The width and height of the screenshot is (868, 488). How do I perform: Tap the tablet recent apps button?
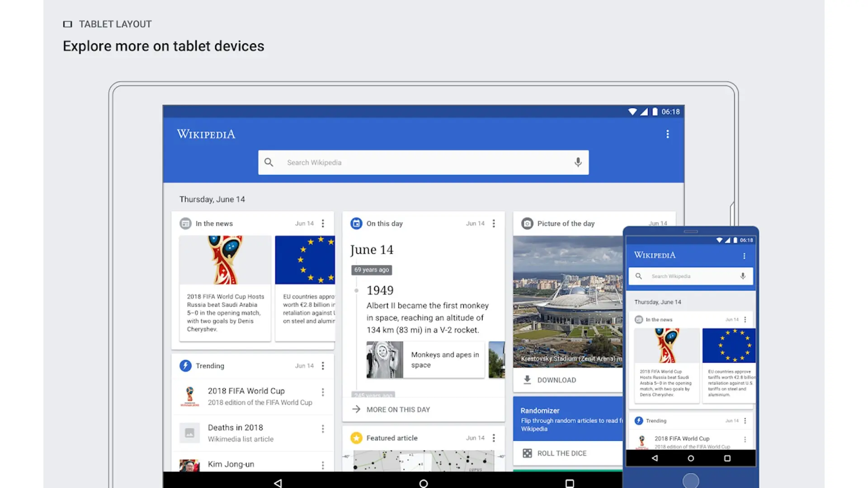570,483
